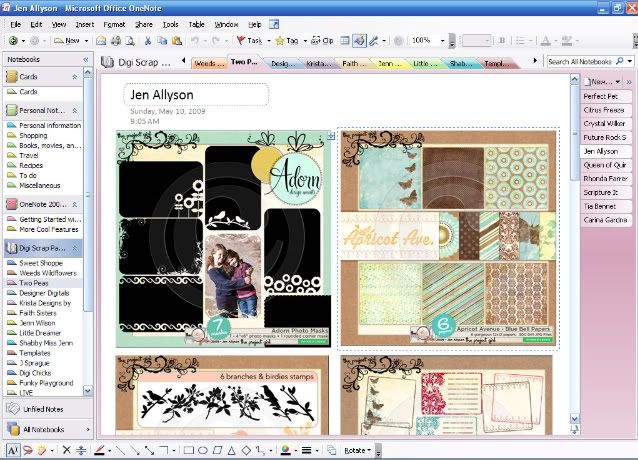The height and width of the screenshot is (460, 638).
Task: Click the Back navigation green arrow icon
Action: pyautogui.click(x=13, y=40)
